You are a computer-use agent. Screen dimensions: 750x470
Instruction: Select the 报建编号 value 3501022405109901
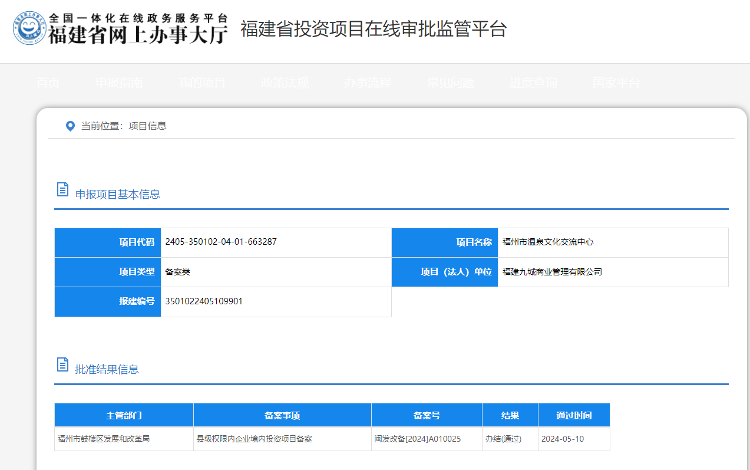pyautogui.click(x=204, y=301)
